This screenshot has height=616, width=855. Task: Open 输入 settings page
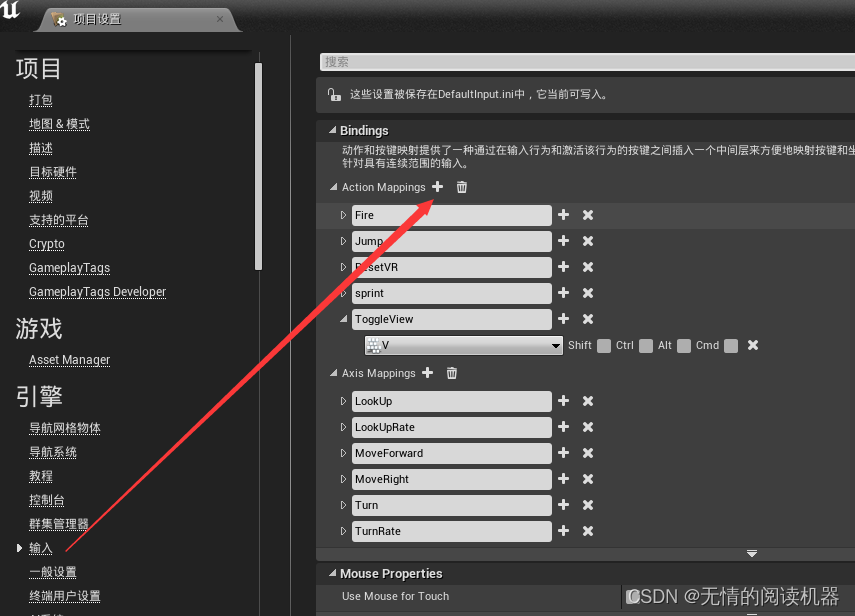coord(41,548)
